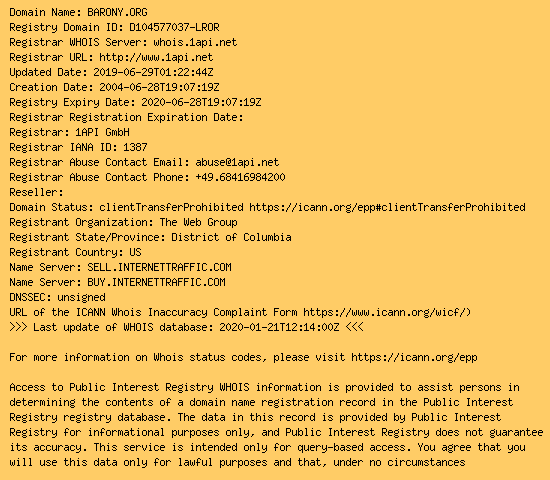Click the District of Columbia state value
550x480 pixels.
pos(231,237)
